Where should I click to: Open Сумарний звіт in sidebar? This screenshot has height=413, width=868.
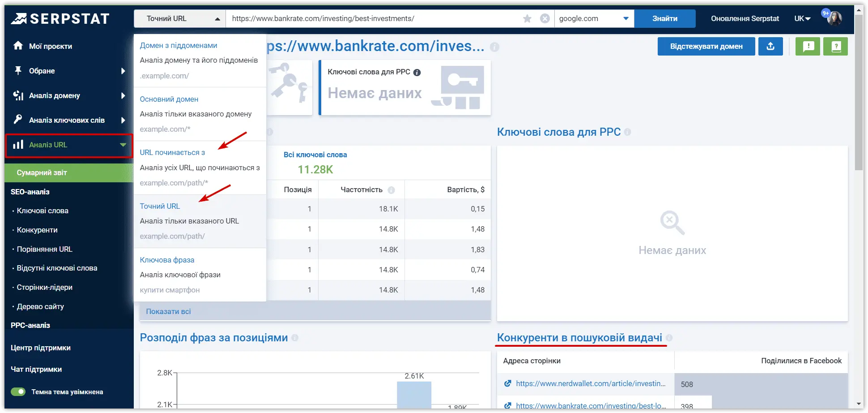pyautogui.click(x=69, y=172)
